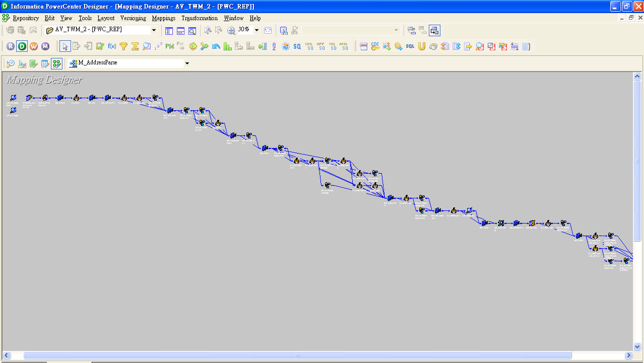Select the SQL transformation icon
The height and width of the screenshot is (363, 644).
[x=410, y=46]
